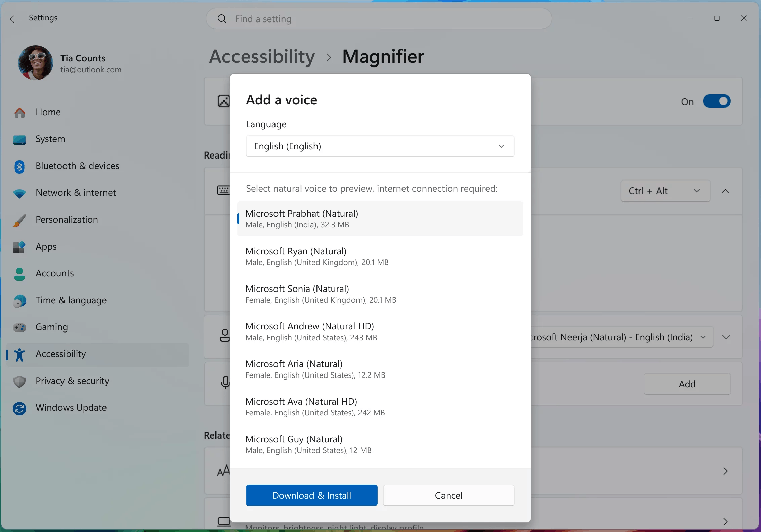Click the Network & internet Wi-Fi icon

pyautogui.click(x=19, y=193)
